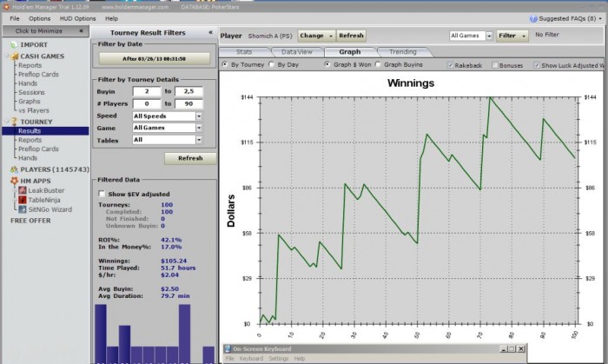Open the Options menu

pyautogui.click(x=40, y=18)
